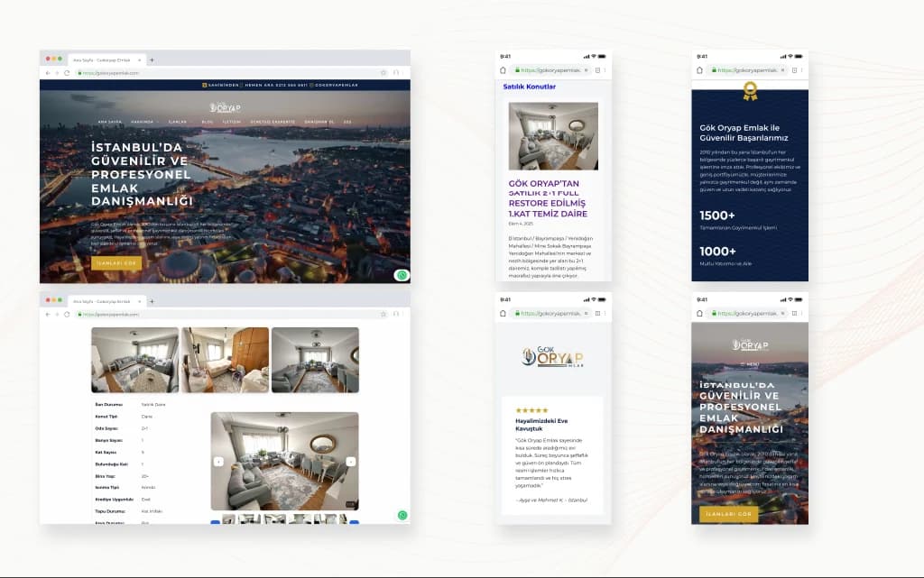
Task: Click the Satılık Konutlar link on the phone
Action: coord(529,87)
